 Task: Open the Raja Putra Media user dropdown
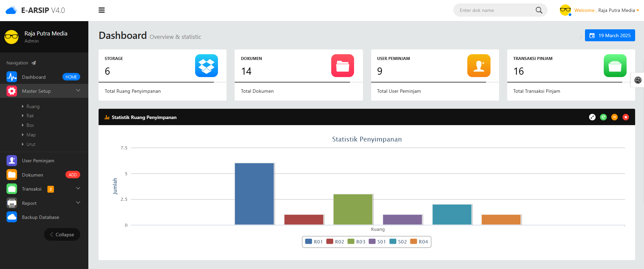[x=616, y=10]
